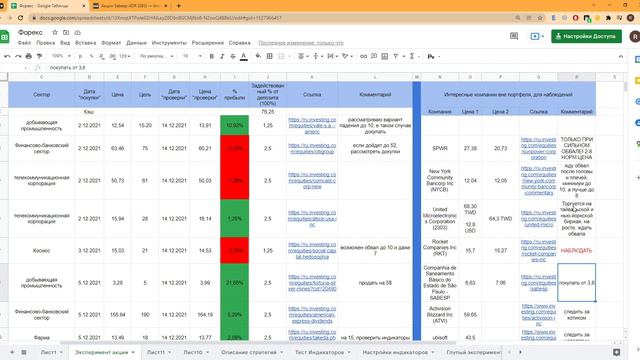The width and height of the screenshot is (640, 360).
Task: Open the Космос row investing.com link
Action: [312, 251]
